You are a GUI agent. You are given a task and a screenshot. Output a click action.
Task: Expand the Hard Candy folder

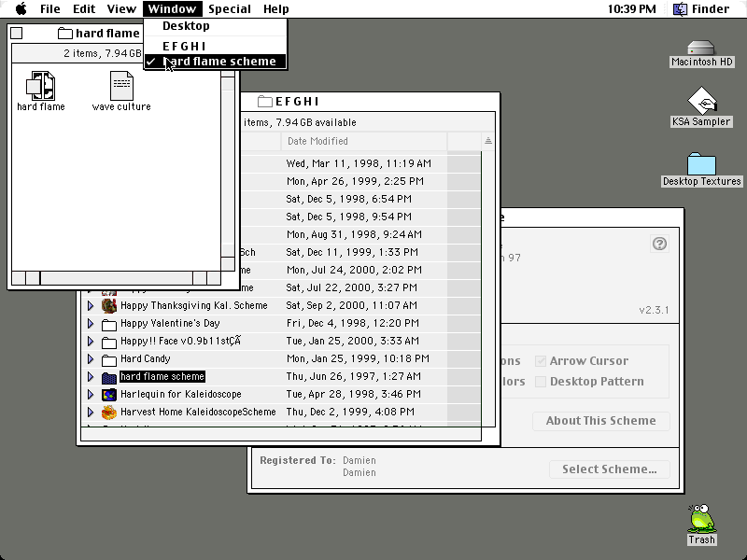(90, 358)
